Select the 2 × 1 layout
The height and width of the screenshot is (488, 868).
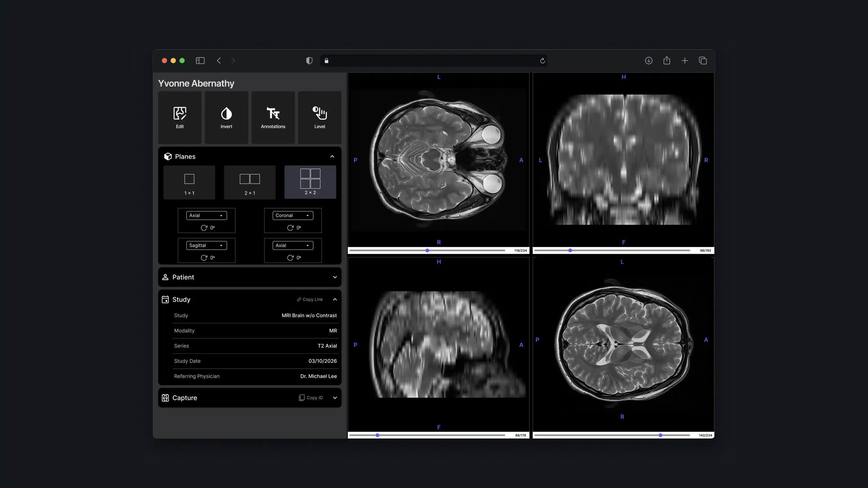click(x=250, y=182)
